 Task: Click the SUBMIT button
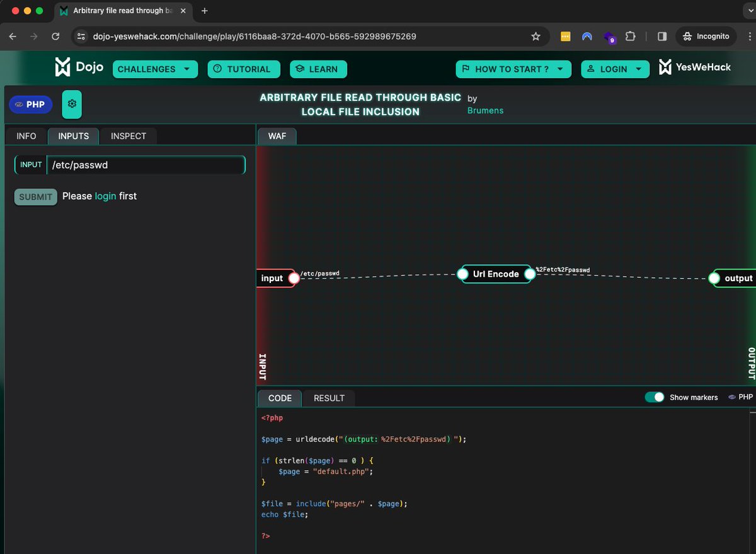[x=35, y=196]
